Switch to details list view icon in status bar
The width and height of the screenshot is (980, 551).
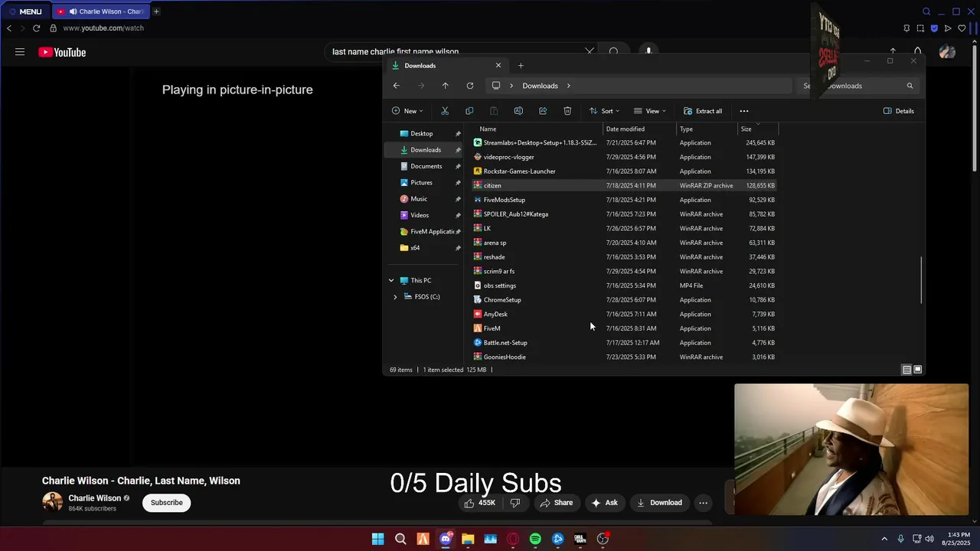tap(906, 370)
